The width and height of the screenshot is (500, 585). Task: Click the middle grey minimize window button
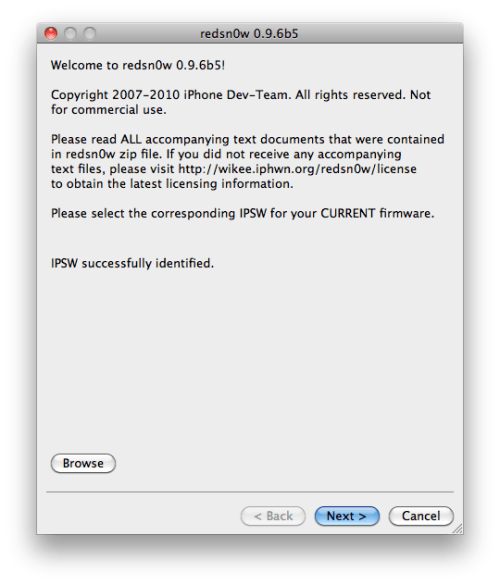pos(70,34)
